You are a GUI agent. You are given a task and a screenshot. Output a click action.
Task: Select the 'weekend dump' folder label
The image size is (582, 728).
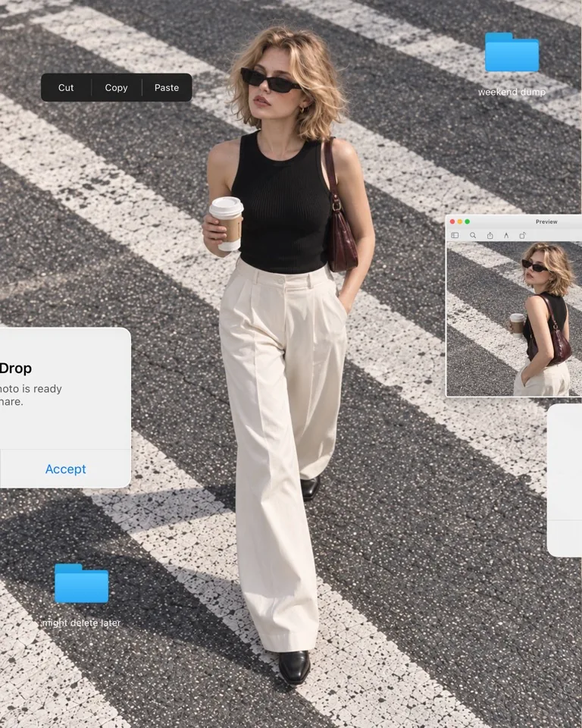(512, 92)
